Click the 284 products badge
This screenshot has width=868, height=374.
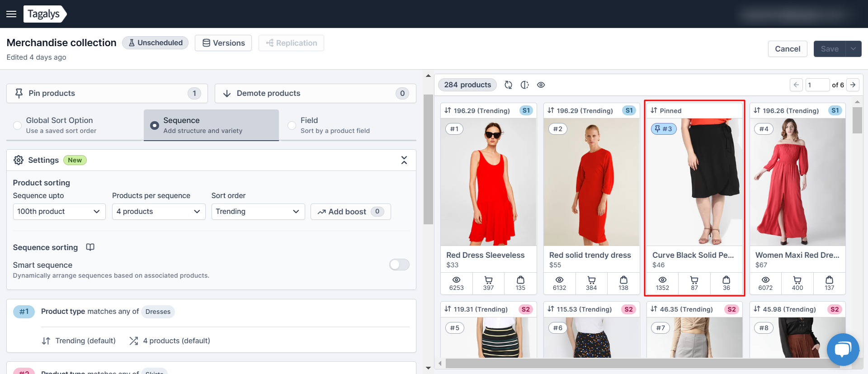[x=467, y=85]
